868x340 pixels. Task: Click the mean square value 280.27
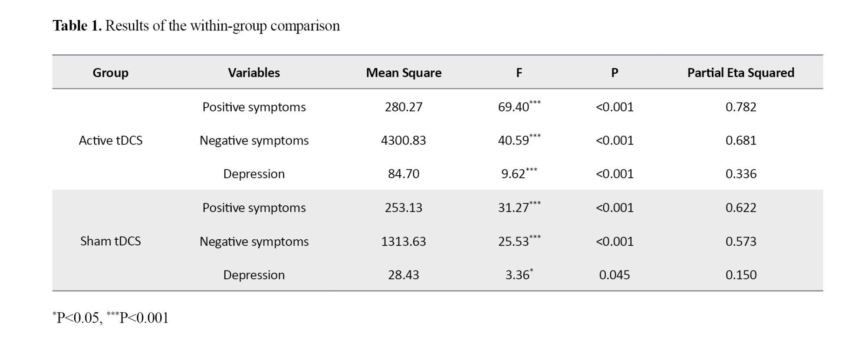(404, 107)
